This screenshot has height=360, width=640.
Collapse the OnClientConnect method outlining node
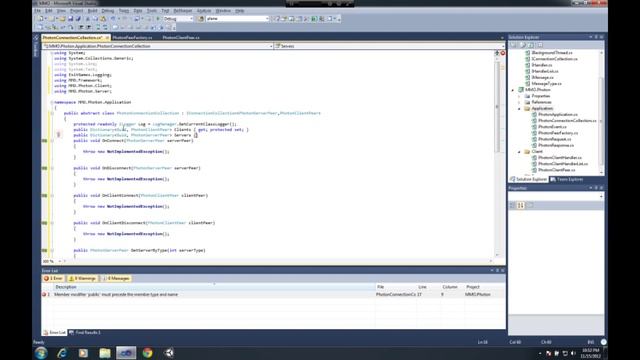point(52,196)
